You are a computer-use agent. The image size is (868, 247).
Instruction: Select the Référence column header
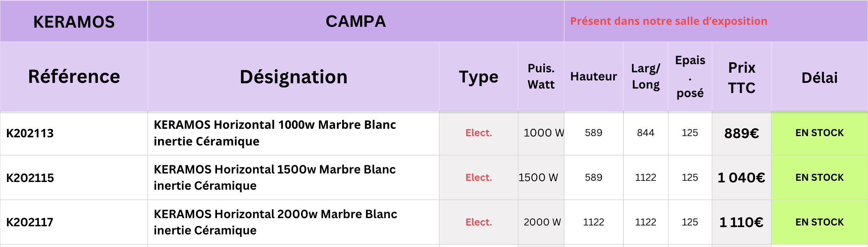(74, 77)
